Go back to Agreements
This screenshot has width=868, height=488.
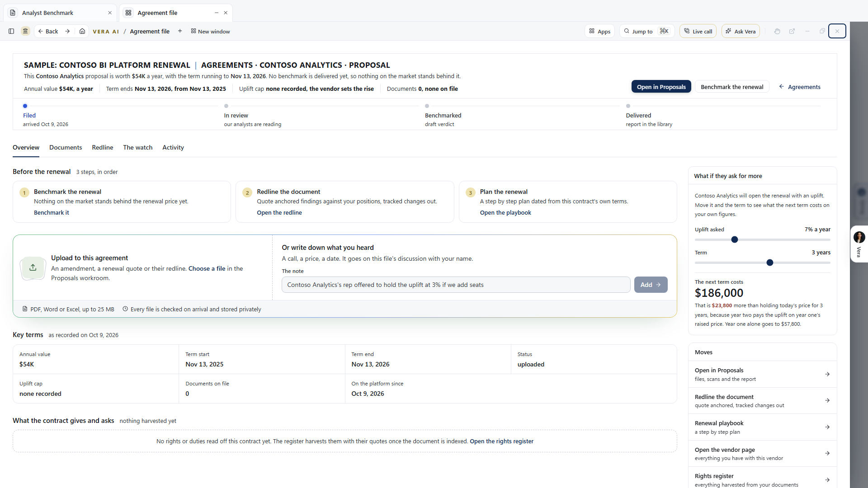(800, 87)
